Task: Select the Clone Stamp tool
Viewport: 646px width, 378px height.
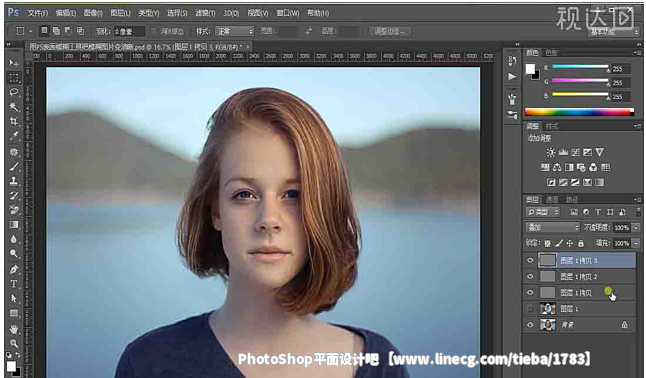Action: pyautogui.click(x=14, y=181)
